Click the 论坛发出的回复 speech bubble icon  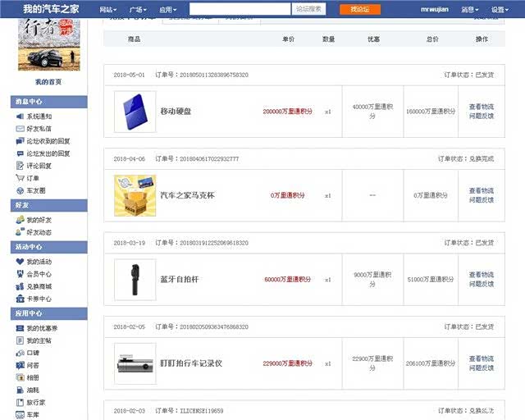20,153
